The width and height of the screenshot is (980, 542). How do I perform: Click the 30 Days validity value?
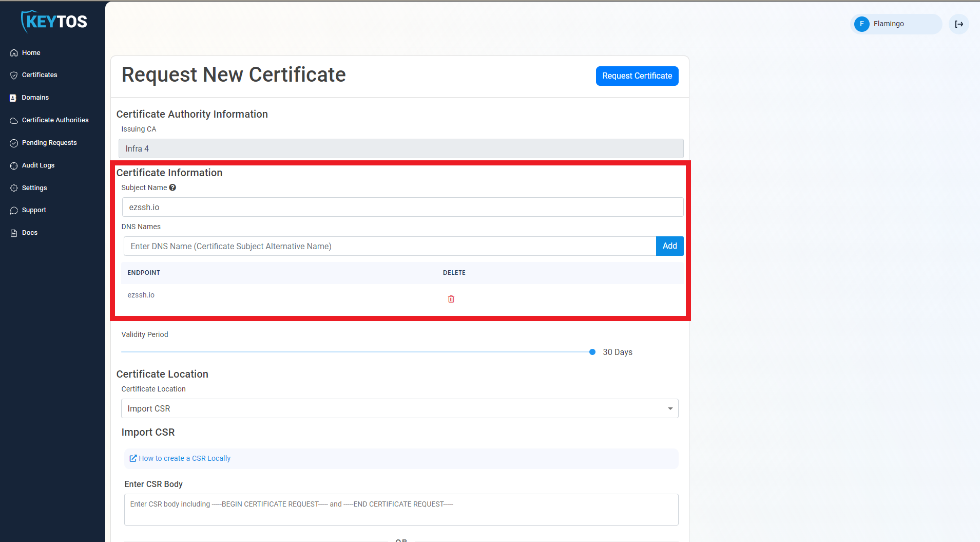pos(618,352)
